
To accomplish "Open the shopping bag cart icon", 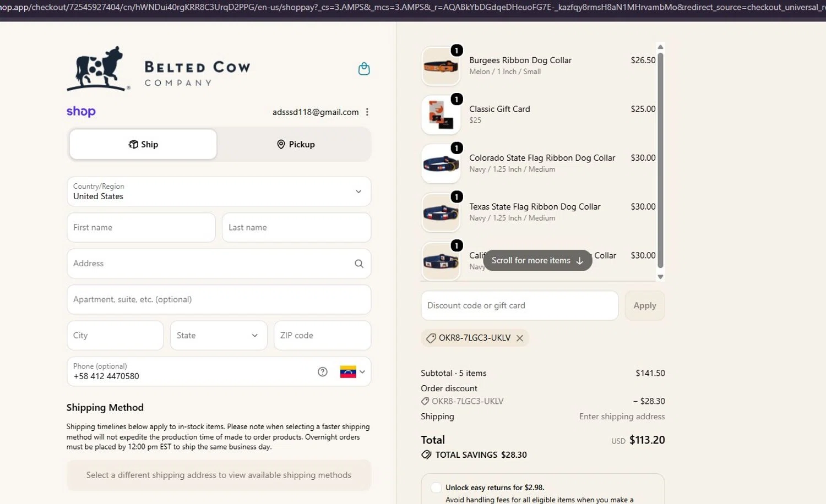I will (364, 69).
